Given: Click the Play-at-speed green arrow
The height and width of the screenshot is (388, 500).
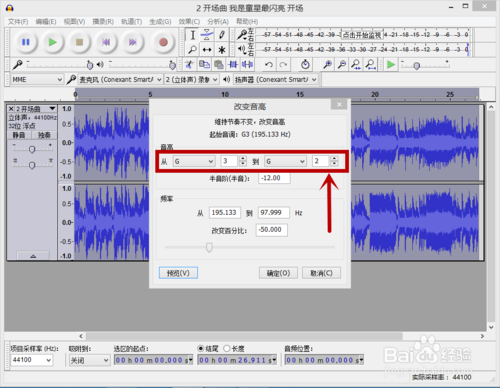Looking at the screenshot, I should 391,64.
